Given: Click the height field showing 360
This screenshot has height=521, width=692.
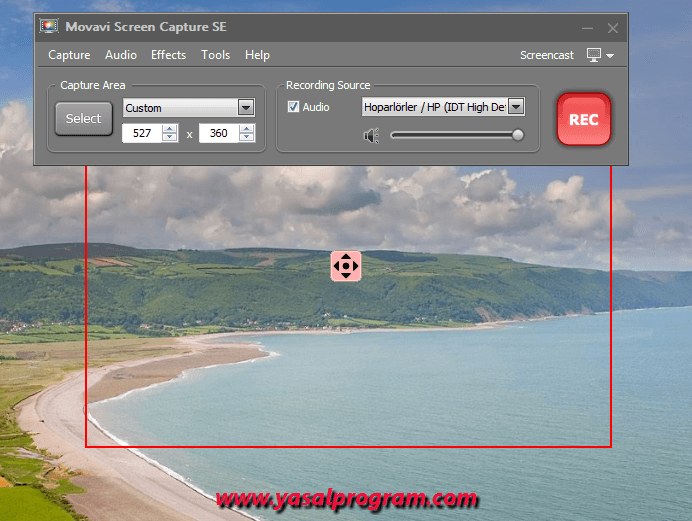Looking at the screenshot, I should [218, 133].
